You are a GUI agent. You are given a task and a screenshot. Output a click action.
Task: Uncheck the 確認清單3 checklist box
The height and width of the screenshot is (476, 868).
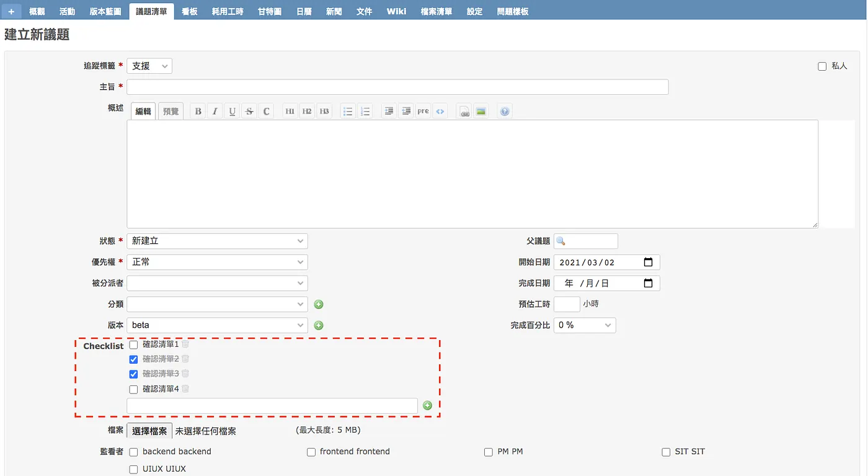pyautogui.click(x=133, y=374)
